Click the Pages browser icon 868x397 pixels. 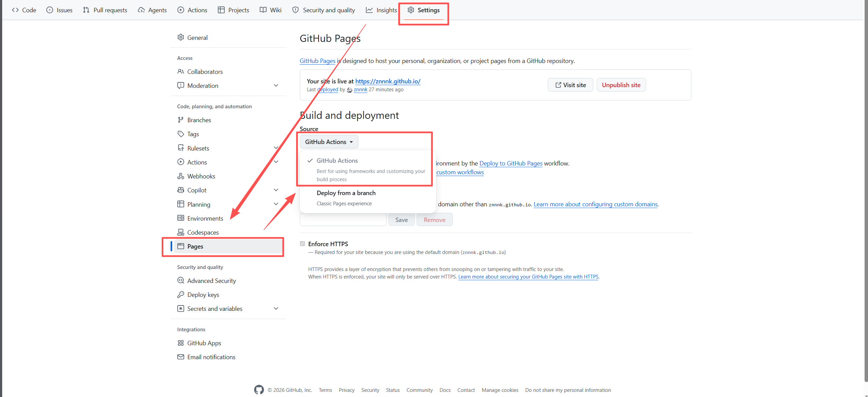pyautogui.click(x=181, y=246)
